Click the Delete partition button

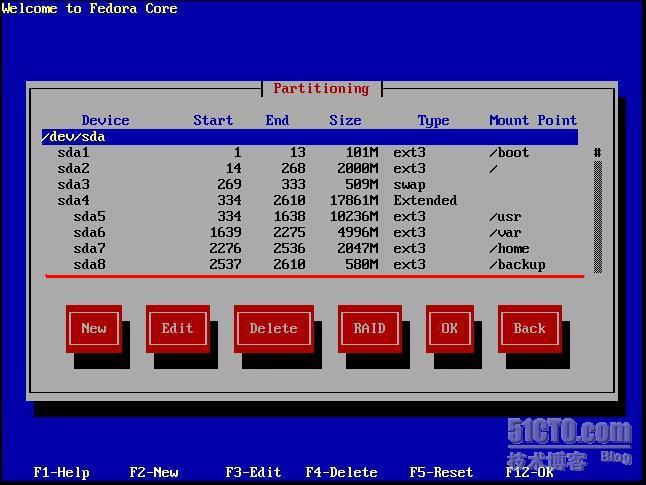coord(274,328)
